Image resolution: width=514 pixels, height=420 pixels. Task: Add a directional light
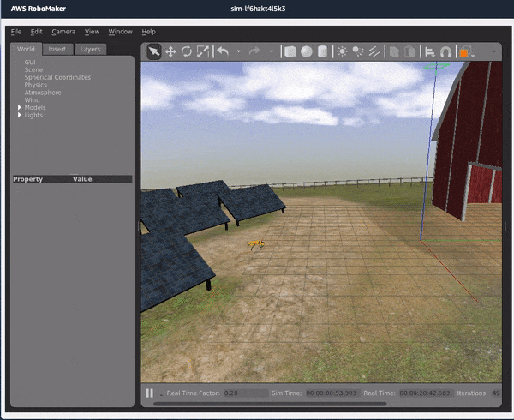point(374,51)
